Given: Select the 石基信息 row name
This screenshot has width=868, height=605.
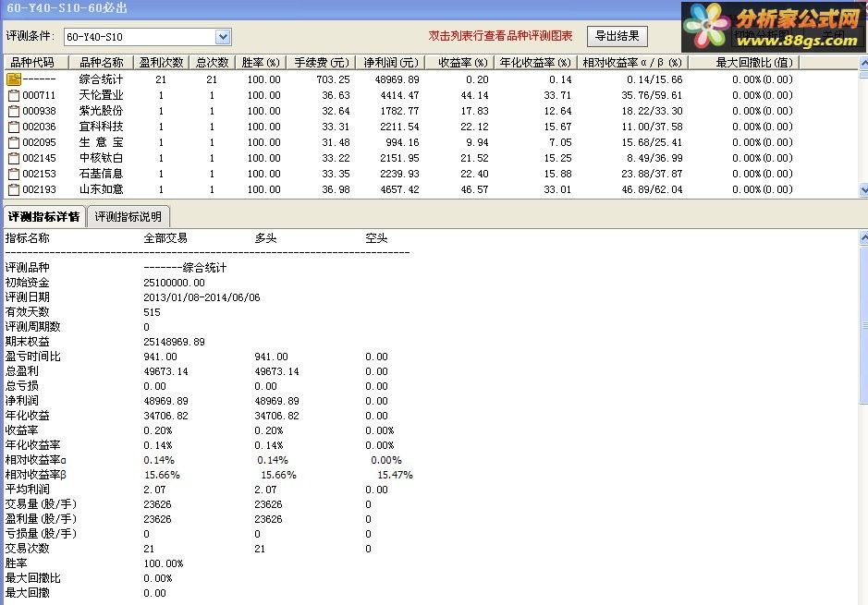Looking at the screenshot, I should click(x=102, y=174).
